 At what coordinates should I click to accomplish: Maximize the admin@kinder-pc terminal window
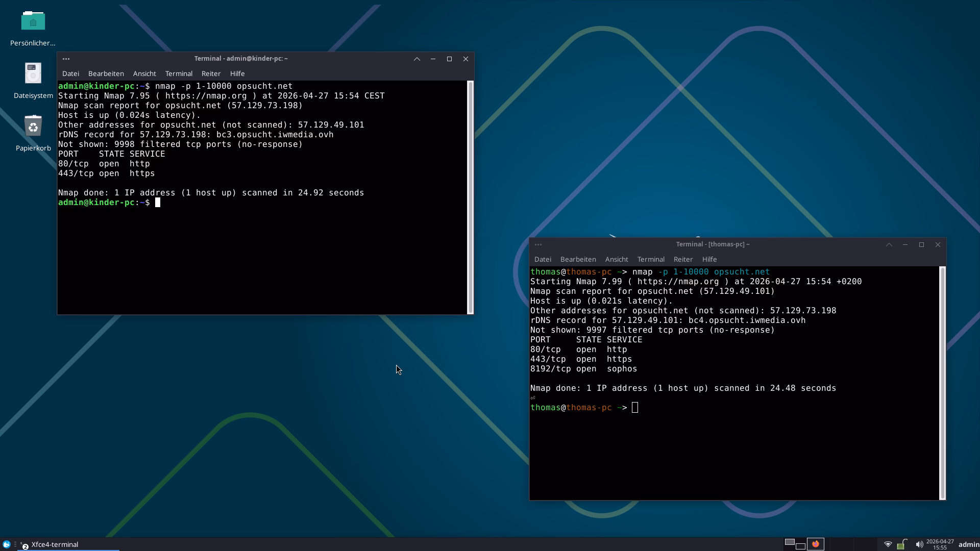coord(450,59)
